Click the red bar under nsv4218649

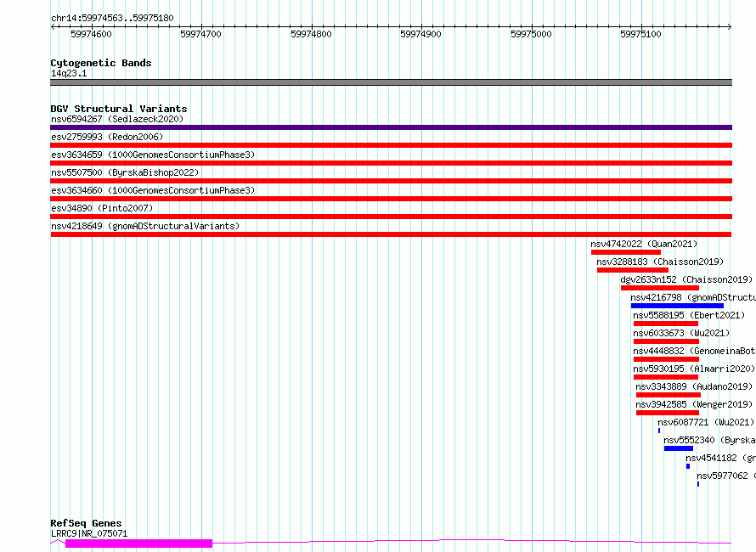click(x=391, y=234)
